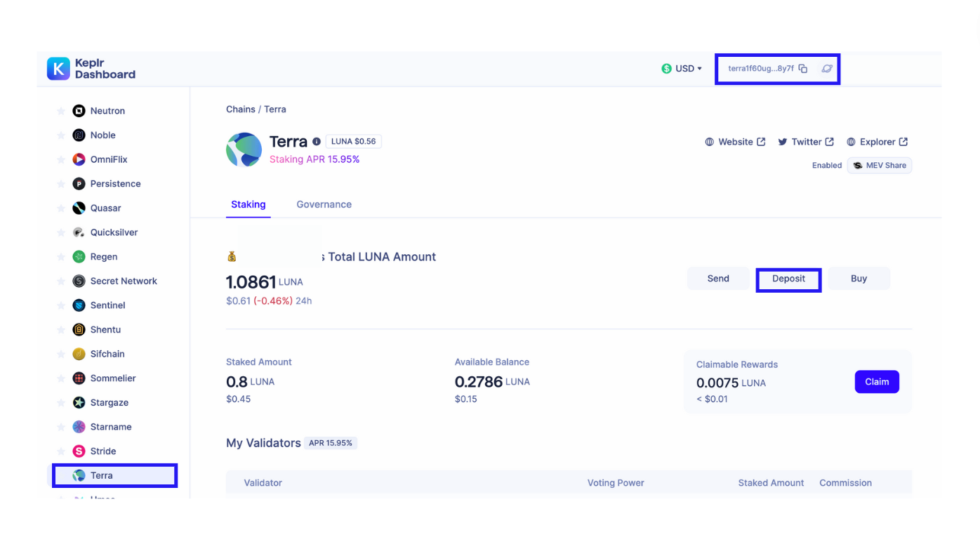The height and width of the screenshot is (549, 980).
Task: Click the Sommelier chain icon
Action: coord(79,378)
